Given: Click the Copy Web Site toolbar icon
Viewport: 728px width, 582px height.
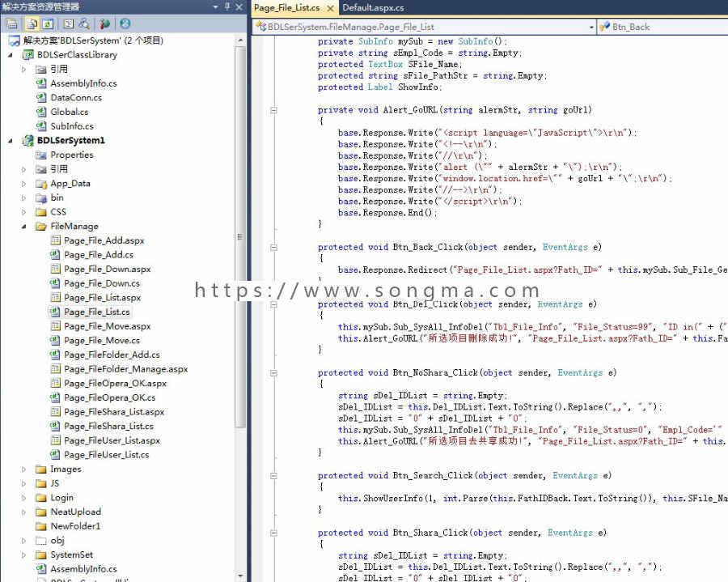Looking at the screenshot, I should (x=105, y=23).
